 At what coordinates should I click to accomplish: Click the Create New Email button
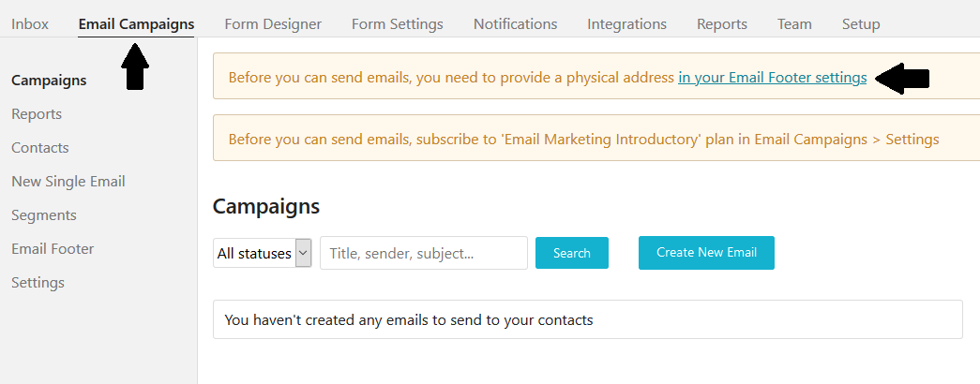pos(706,253)
